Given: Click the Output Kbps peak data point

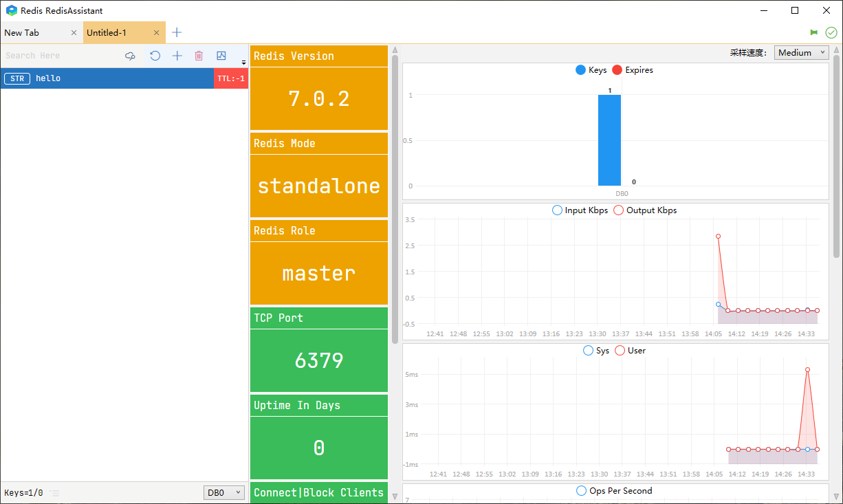Looking at the screenshot, I should click(719, 237).
